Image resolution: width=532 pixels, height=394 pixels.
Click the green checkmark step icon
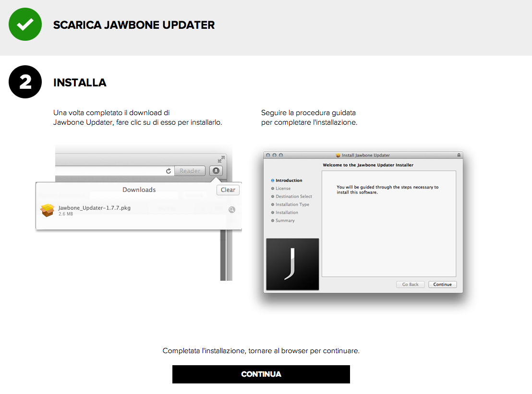[25, 24]
